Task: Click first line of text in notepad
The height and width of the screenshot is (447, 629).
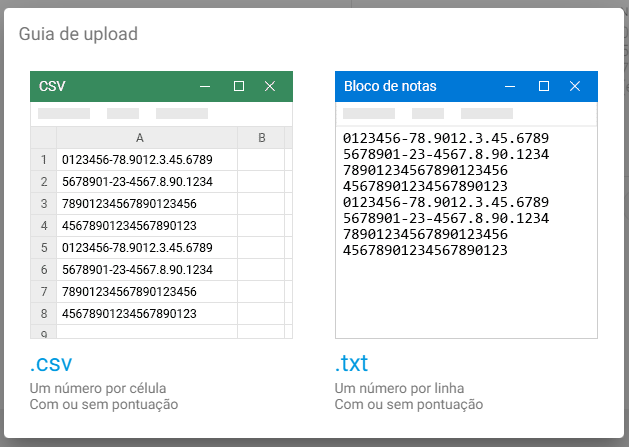Action: click(446, 138)
